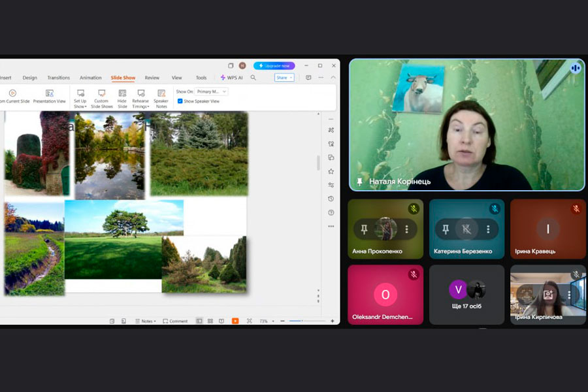Open Presentation View
This screenshot has width=588, height=392.
[x=49, y=97]
